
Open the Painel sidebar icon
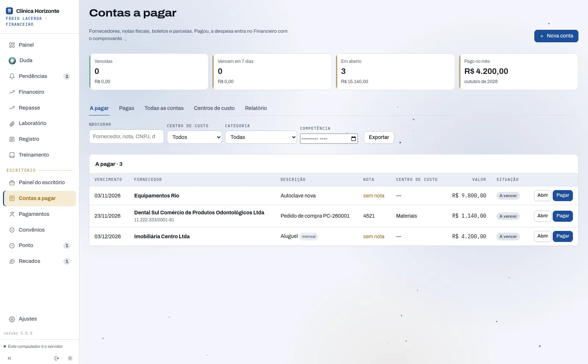coord(12,45)
